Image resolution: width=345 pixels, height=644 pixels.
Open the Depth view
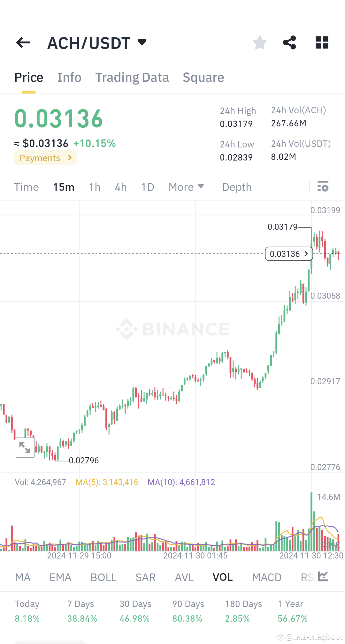tap(236, 187)
